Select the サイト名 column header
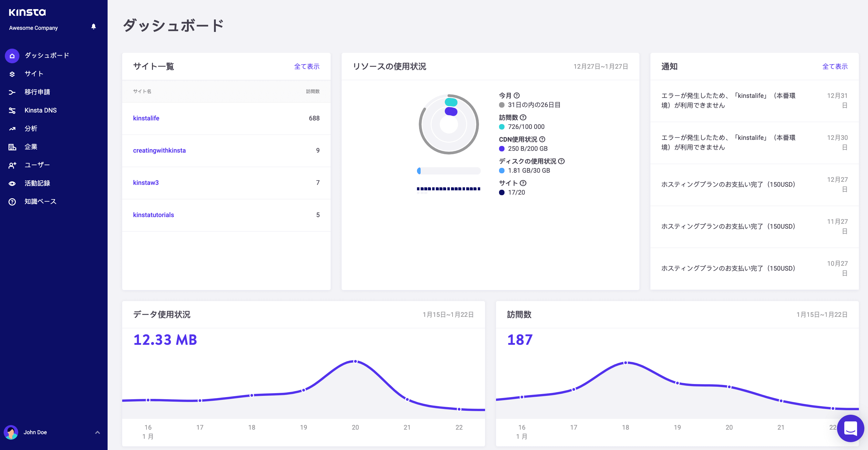The width and height of the screenshot is (868, 450). (142, 91)
